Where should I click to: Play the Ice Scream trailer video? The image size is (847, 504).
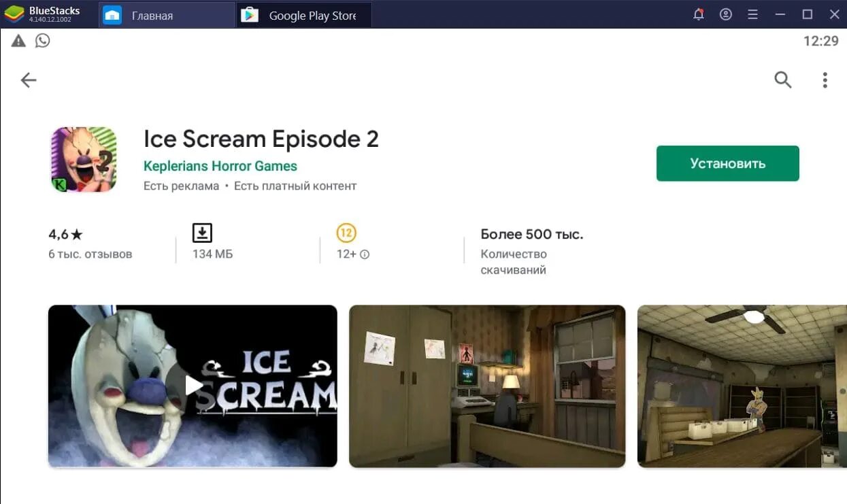pyautogui.click(x=193, y=386)
